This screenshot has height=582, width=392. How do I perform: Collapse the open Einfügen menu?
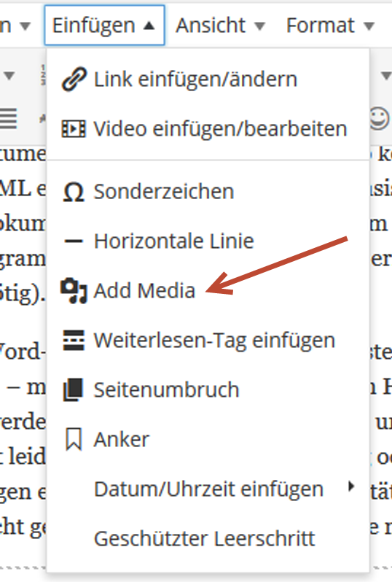point(104,26)
